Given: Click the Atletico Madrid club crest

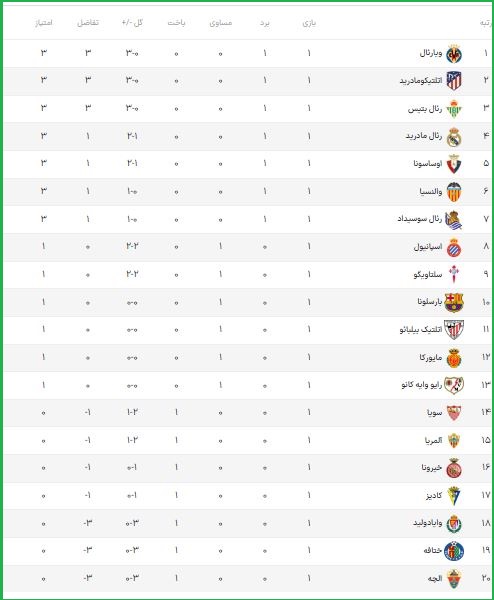Looking at the screenshot, I should [x=454, y=81].
